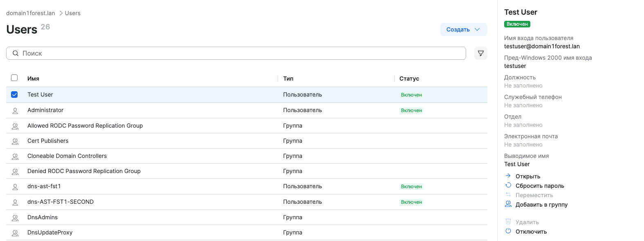The height and width of the screenshot is (241, 644).
Task: Click the filter funnel icon
Action: point(481,53)
